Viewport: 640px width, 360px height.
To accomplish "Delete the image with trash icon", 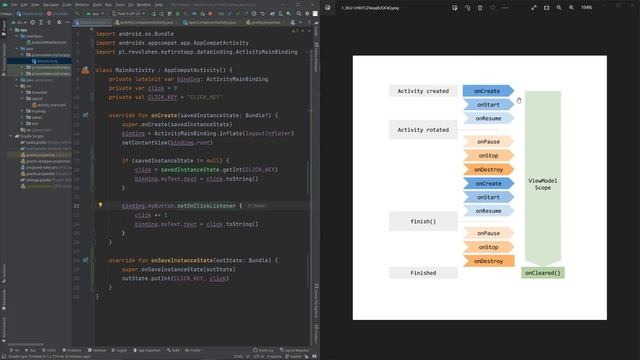I will tap(480, 8).
